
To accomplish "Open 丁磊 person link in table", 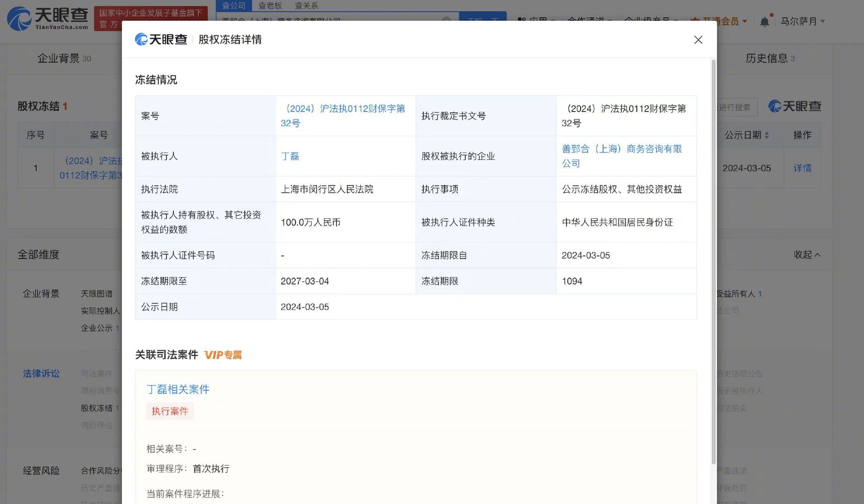I will click(290, 156).
